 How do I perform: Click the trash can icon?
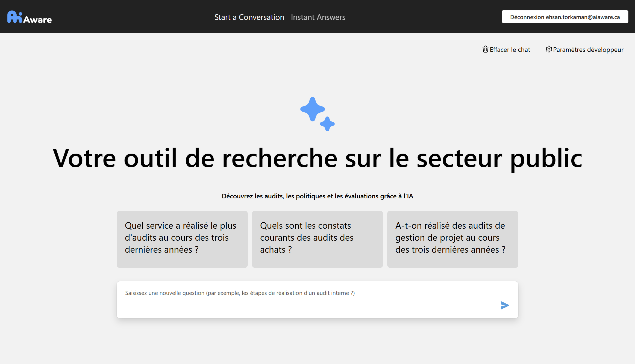485,49
